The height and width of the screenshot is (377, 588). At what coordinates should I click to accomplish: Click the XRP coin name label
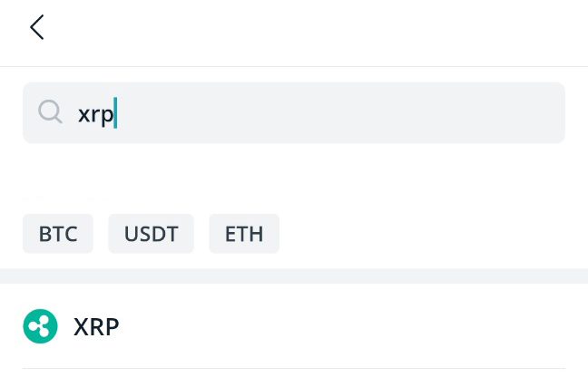click(x=96, y=327)
